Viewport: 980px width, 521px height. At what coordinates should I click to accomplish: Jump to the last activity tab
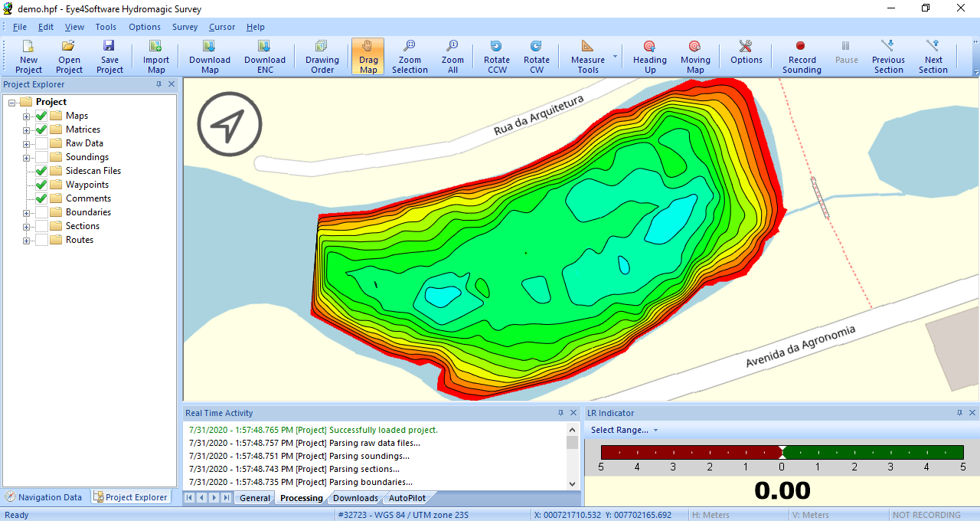coord(226,498)
